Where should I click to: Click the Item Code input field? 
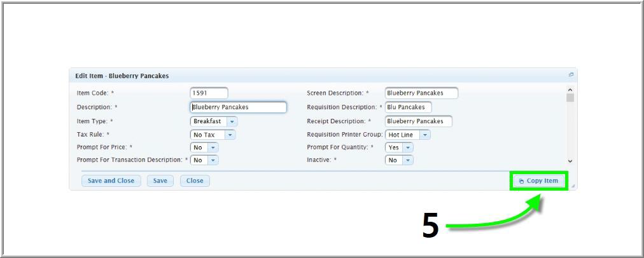tap(209, 93)
